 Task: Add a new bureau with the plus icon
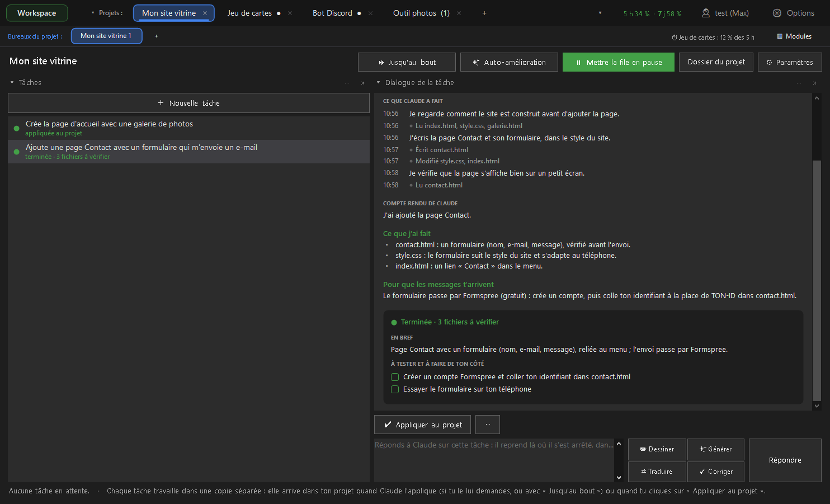pyautogui.click(x=156, y=36)
